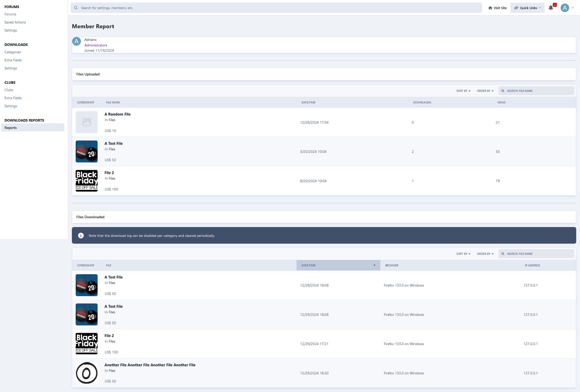
Task: Click Adriano's member avatar icon
Action: tap(77, 41)
